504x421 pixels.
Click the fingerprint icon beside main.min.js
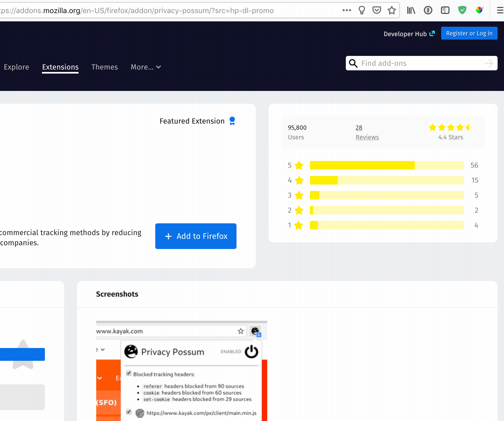tap(140, 413)
